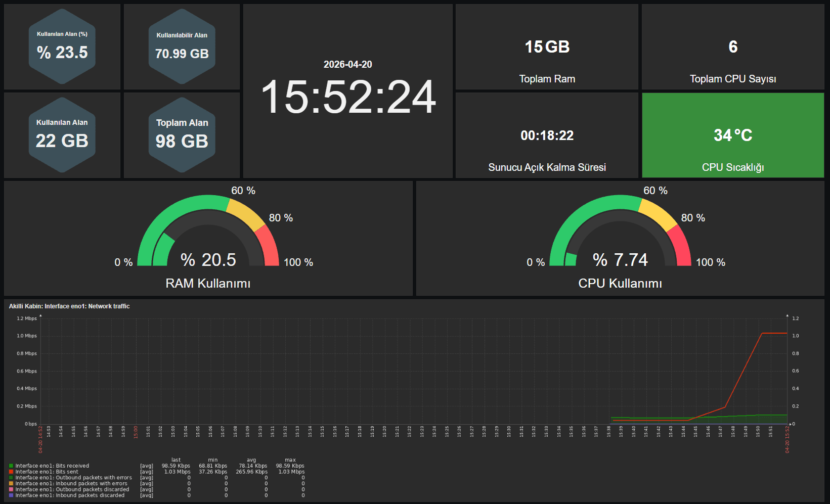Click the pink Outbound packets discarded swatch
Screen dimensions: 830x504
coord(11,489)
